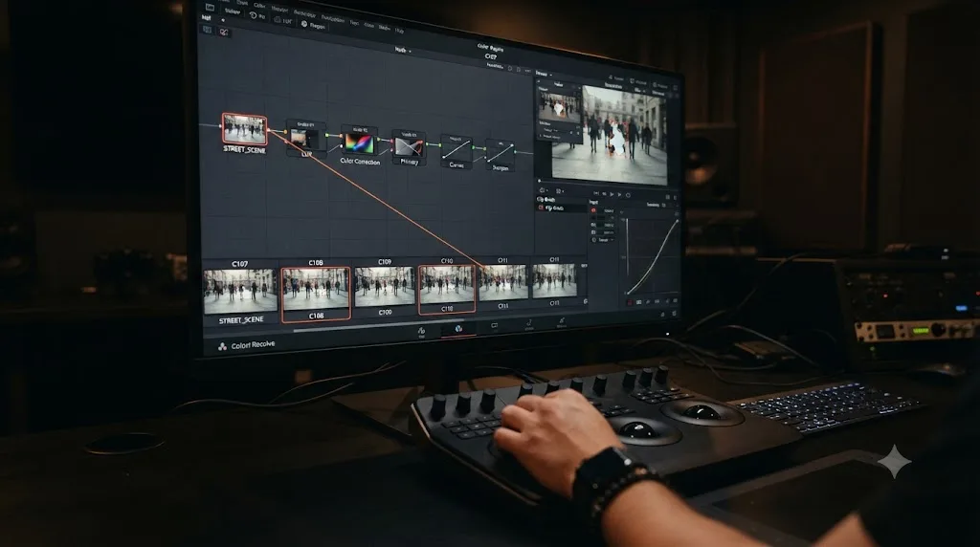Select clip thumbnail C109

(x=385, y=287)
